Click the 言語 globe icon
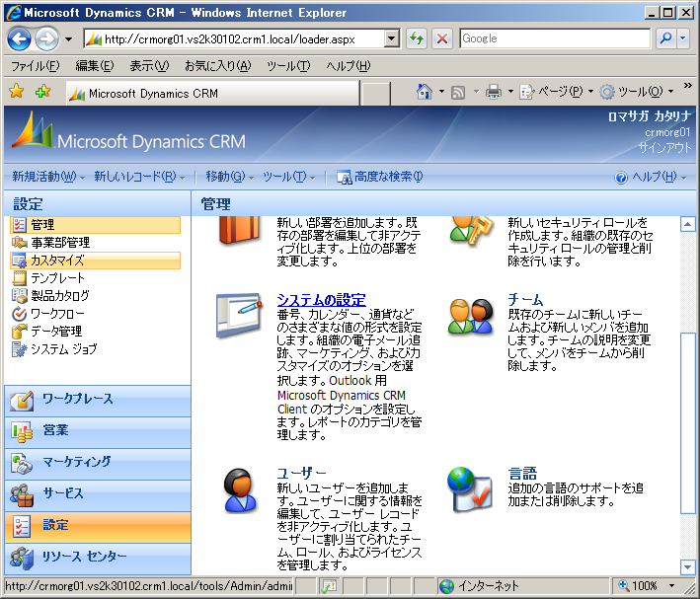This screenshot has width=700, height=599. pyautogui.click(x=470, y=489)
